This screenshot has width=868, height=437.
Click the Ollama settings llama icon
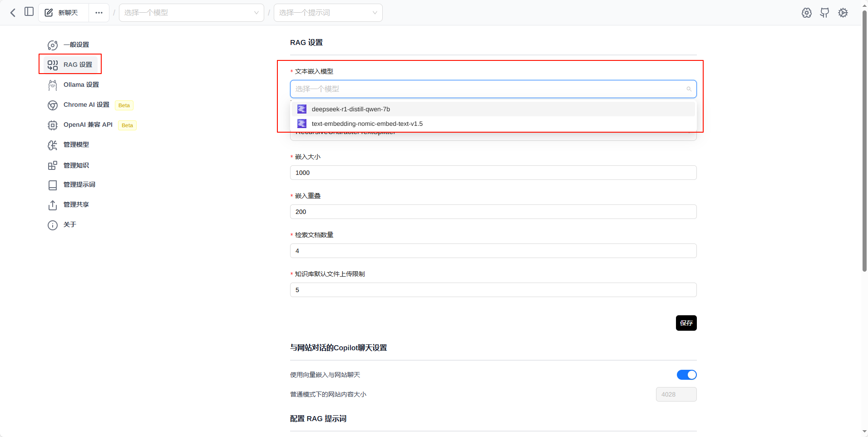click(x=53, y=85)
